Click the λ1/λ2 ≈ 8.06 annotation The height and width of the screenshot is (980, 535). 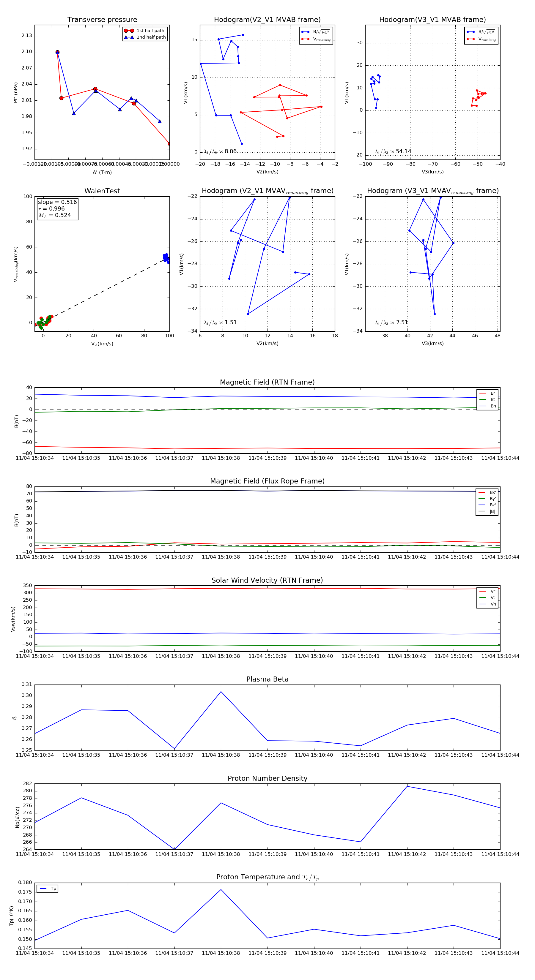[x=220, y=151]
